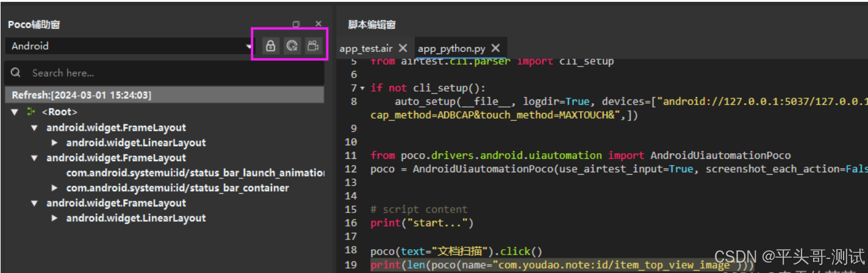The image size is (868, 273).
Task: Expand the status_bar_container node
Action: click(55, 188)
